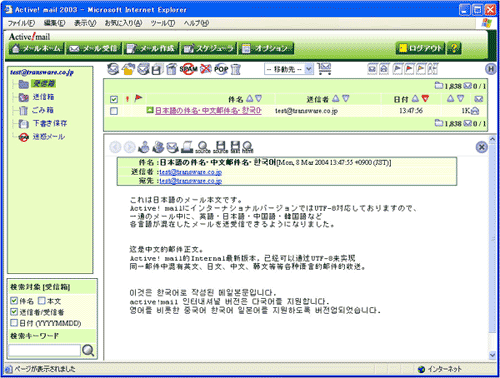Click the yellow question mark help icon
The image size is (500, 378).
(x=454, y=48)
